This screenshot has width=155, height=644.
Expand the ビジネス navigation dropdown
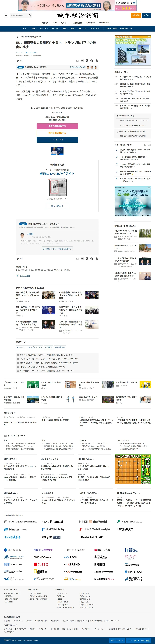[44, 29]
